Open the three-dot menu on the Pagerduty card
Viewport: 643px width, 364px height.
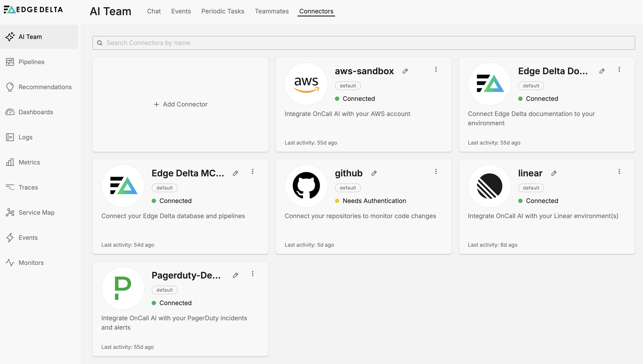[x=253, y=274]
